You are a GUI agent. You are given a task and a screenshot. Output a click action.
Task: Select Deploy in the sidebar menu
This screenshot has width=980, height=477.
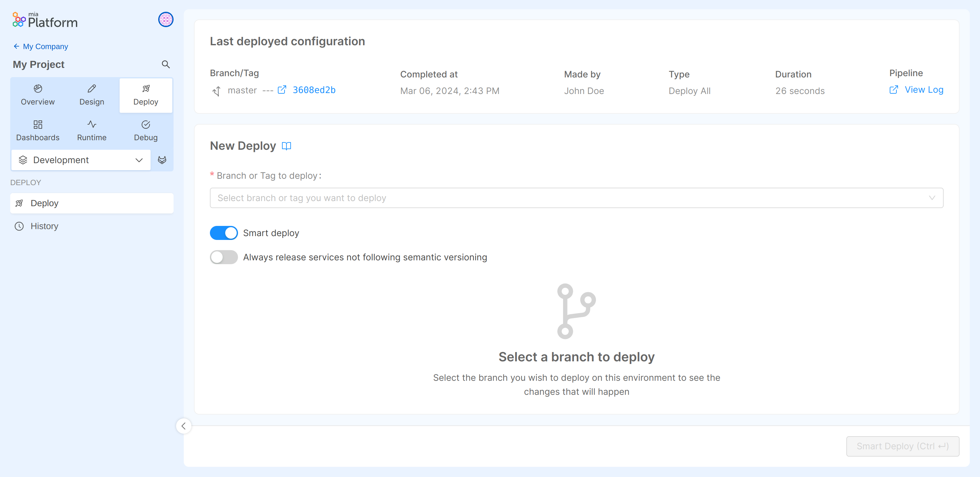(x=44, y=203)
